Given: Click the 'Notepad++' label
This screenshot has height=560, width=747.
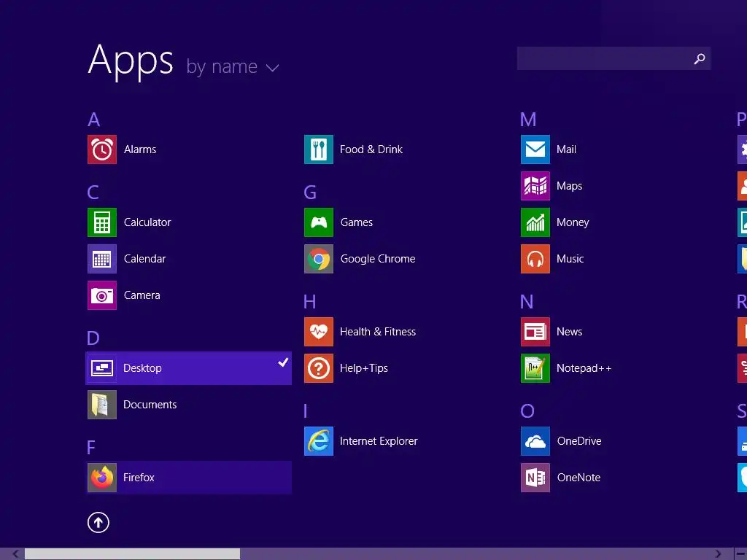Looking at the screenshot, I should [x=584, y=368].
